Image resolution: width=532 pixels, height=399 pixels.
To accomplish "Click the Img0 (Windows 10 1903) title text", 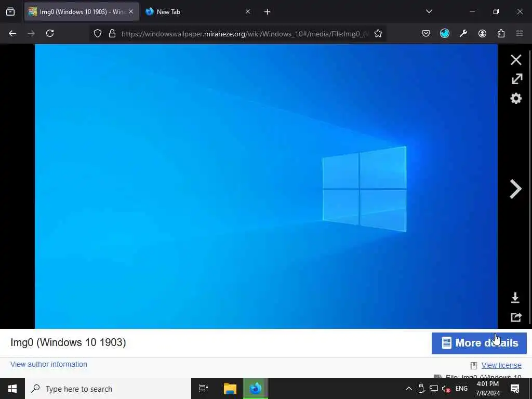I will tap(68, 342).
